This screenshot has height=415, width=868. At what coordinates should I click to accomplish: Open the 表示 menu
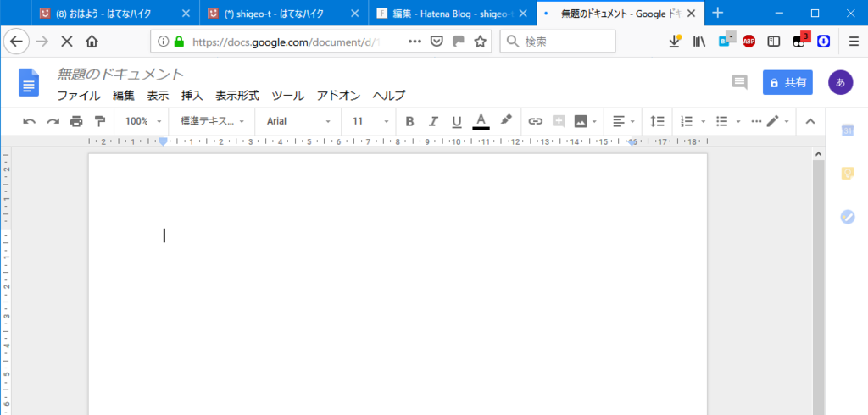point(158,96)
